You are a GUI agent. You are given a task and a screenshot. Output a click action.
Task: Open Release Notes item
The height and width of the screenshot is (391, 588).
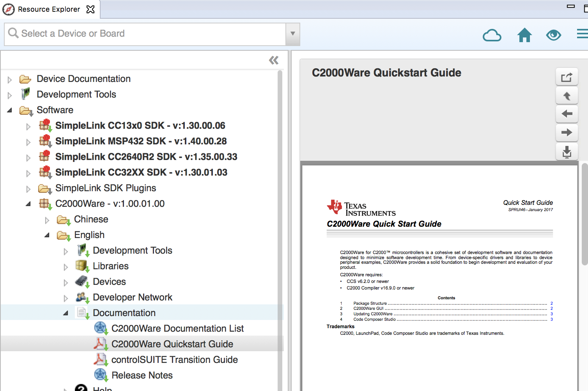point(142,375)
